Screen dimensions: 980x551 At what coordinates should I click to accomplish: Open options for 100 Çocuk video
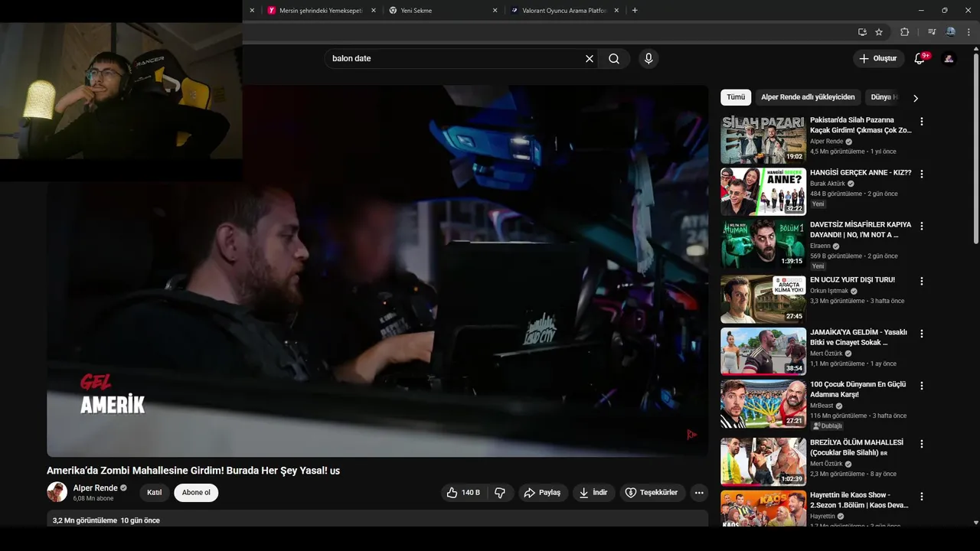click(922, 386)
